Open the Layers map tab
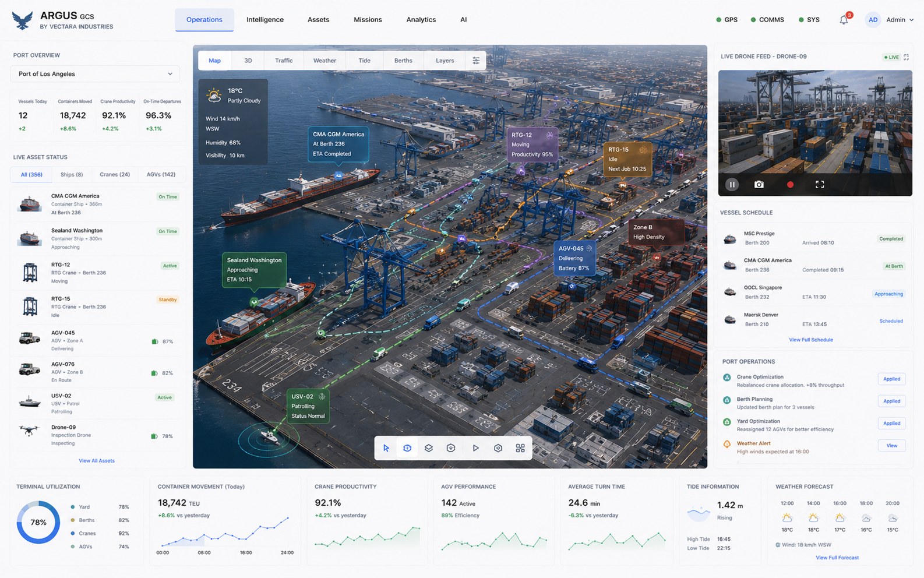The image size is (924, 578). pyautogui.click(x=445, y=61)
